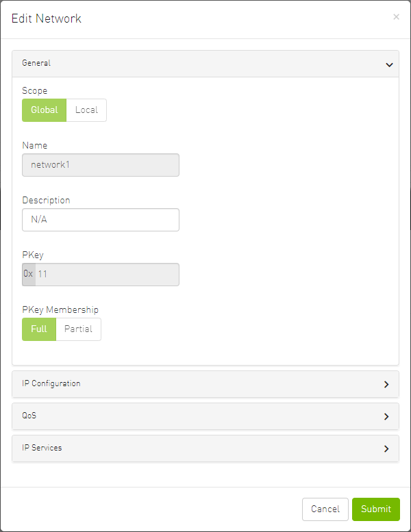Switch scope to Local
The height and width of the screenshot is (532, 411).
(86, 110)
